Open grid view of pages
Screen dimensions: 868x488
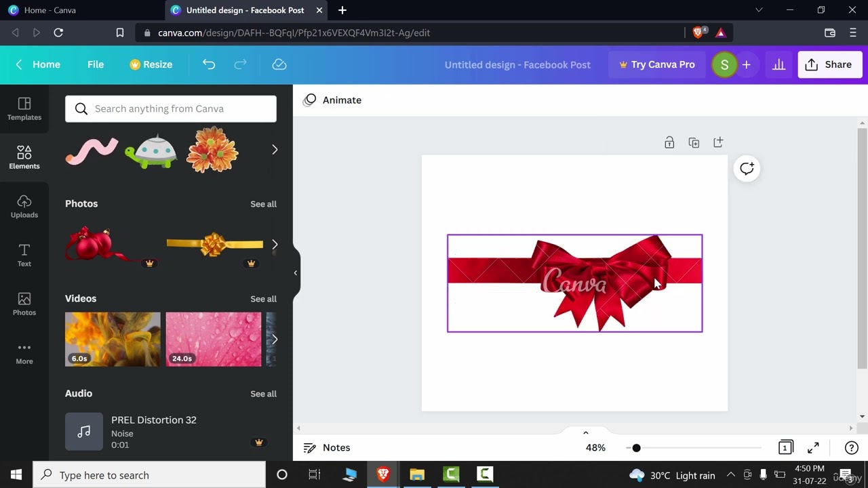785,447
